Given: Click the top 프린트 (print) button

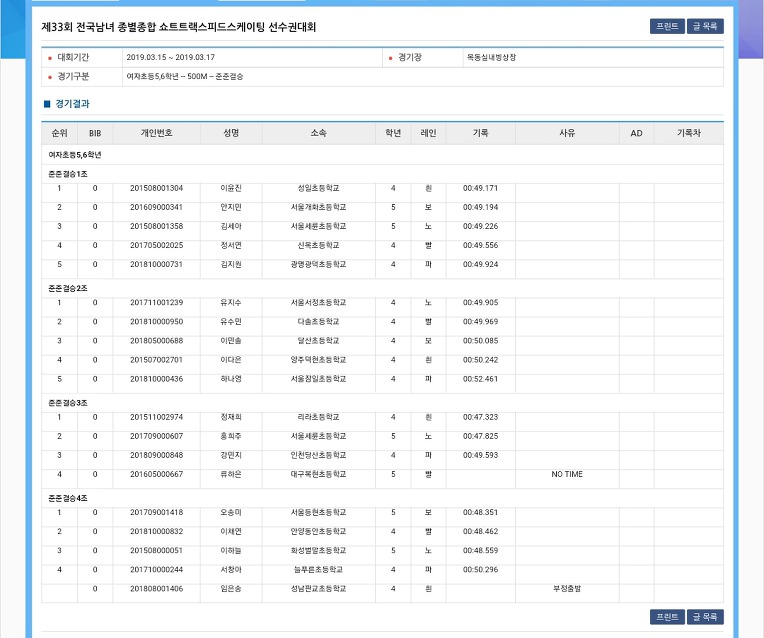Looking at the screenshot, I should coord(667,26).
